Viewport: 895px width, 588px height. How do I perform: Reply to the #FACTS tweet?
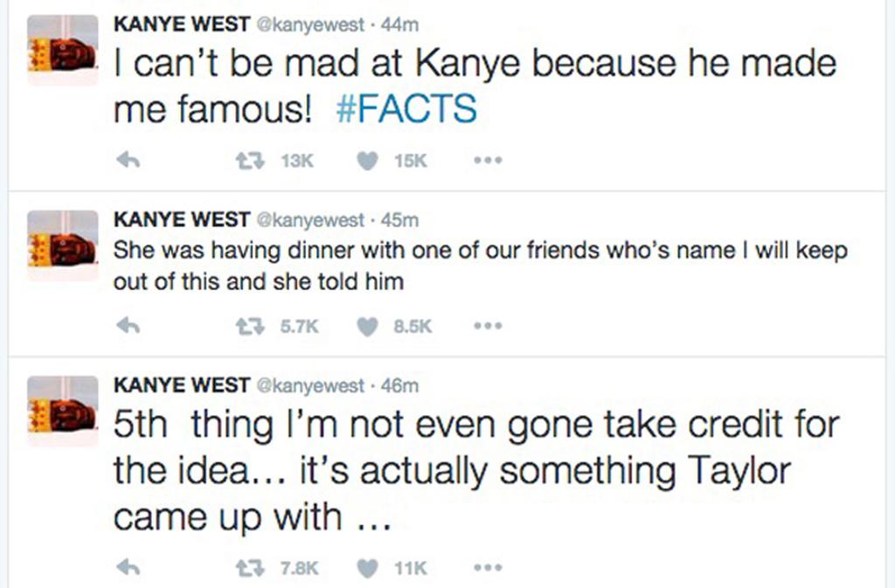tap(128, 160)
